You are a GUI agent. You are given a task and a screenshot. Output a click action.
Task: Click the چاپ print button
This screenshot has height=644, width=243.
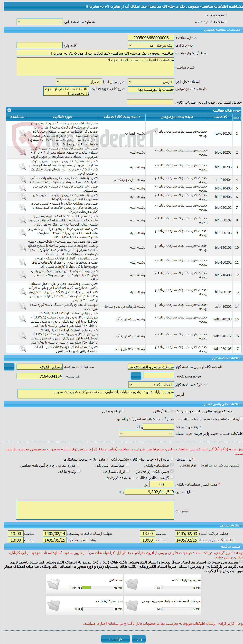pyautogui.click(x=139, y=639)
